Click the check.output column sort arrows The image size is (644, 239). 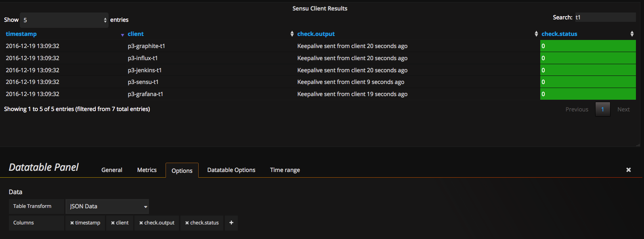(536, 34)
